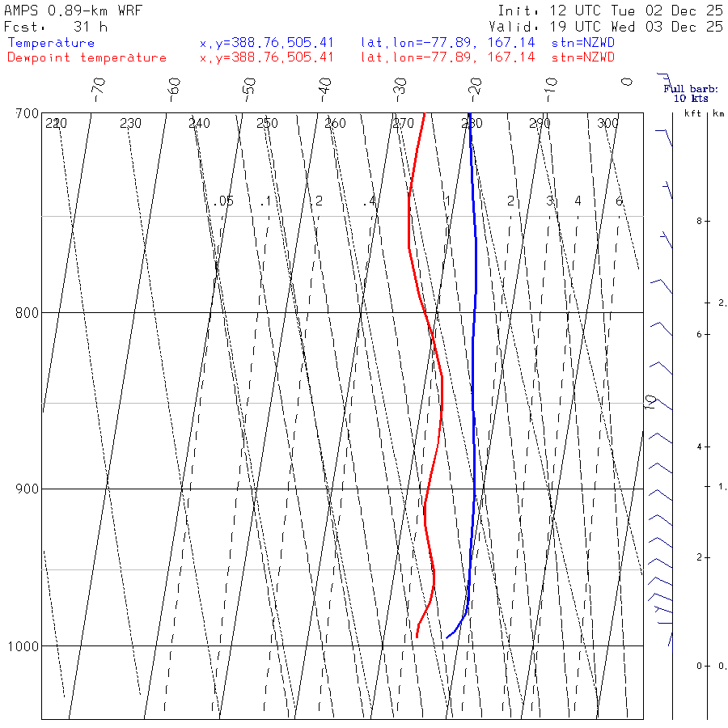The height and width of the screenshot is (728, 728).
Task: Select the blue "Temperature" legend label
Action: 51,43
